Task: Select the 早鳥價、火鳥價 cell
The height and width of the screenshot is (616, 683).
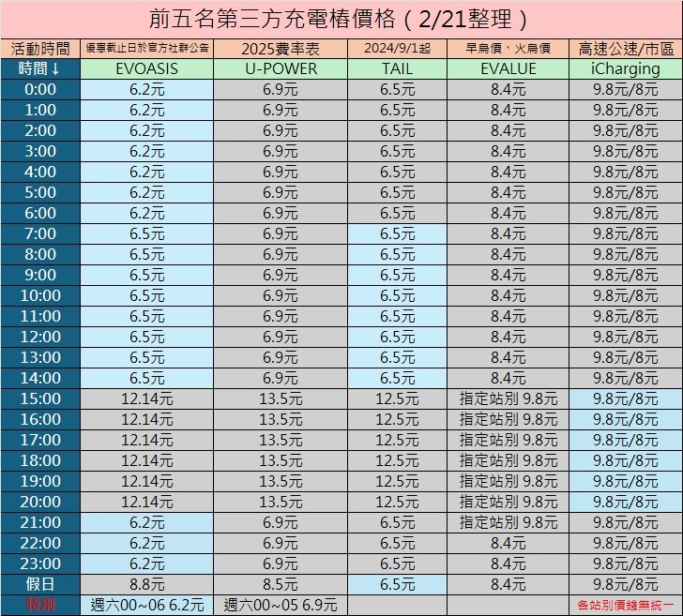Action: [508, 49]
